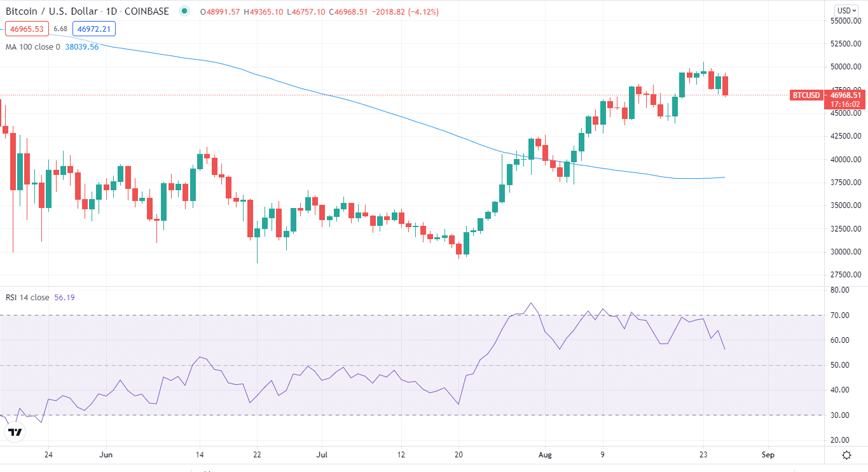Screen dimensions: 868x472
Task: Click the latest red candle at chart's right edge
Action: click(x=725, y=86)
